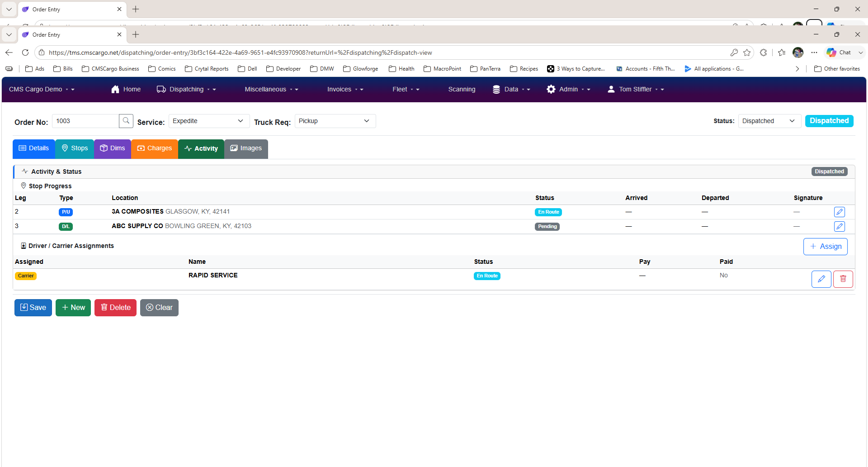Refresh the browser page
Screen dimensions: 868x467
pyautogui.click(x=25, y=52)
